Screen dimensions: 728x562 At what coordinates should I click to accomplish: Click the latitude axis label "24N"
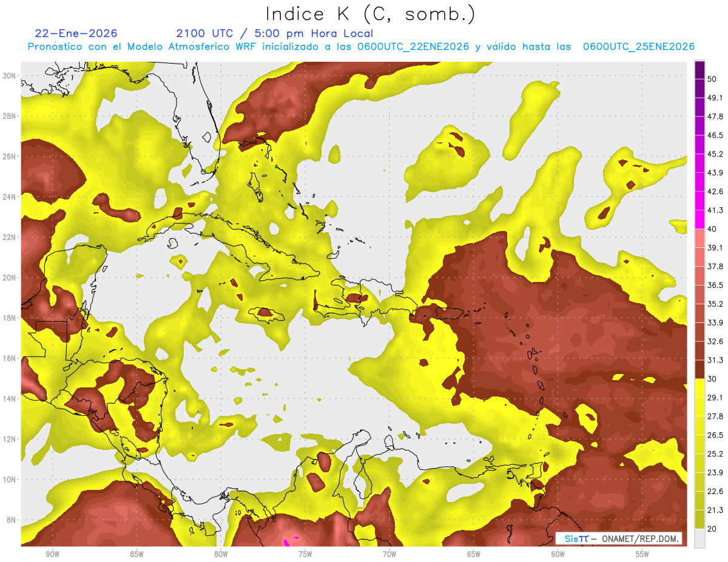pyautogui.click(x=9, y=196)
